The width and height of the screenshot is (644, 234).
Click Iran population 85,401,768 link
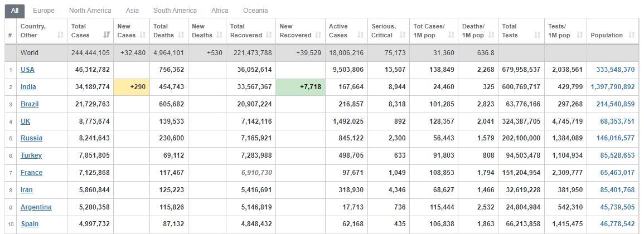pos(617,190)
